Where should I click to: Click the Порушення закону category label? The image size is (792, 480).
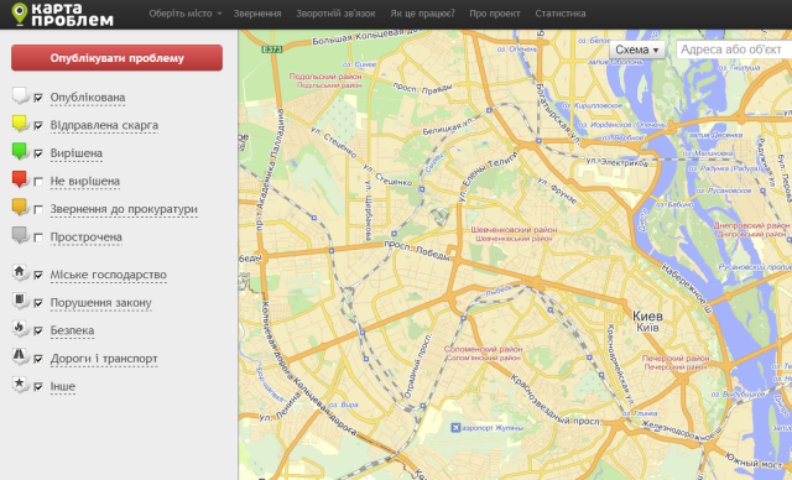point(101,303)
